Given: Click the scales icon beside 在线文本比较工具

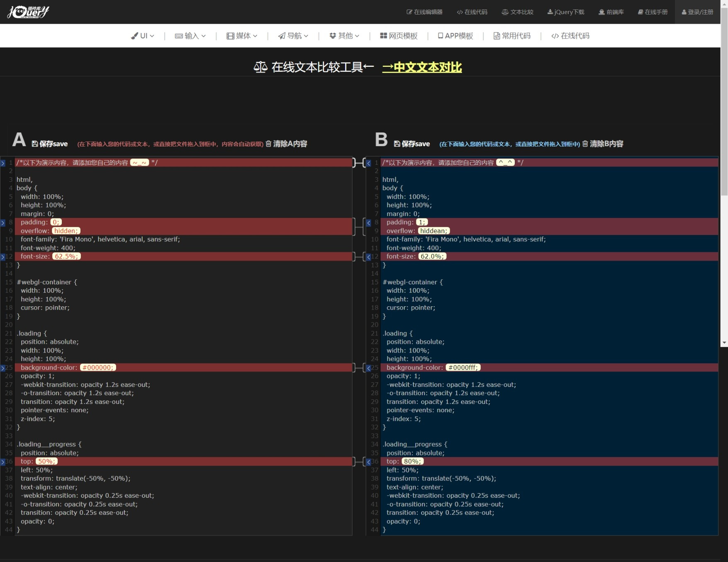Looking at the screenshot, I should coord(261,67).
